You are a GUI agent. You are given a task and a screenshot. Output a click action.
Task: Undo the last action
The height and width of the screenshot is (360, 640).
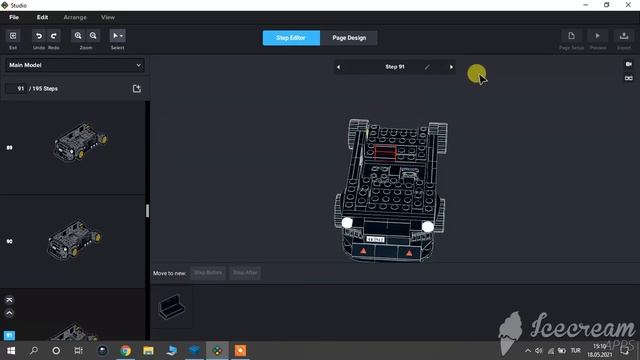tap(39, 36)
